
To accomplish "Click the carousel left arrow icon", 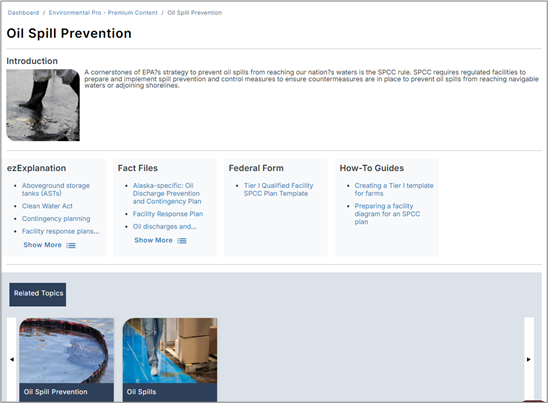I will click(x=12, y=359).
